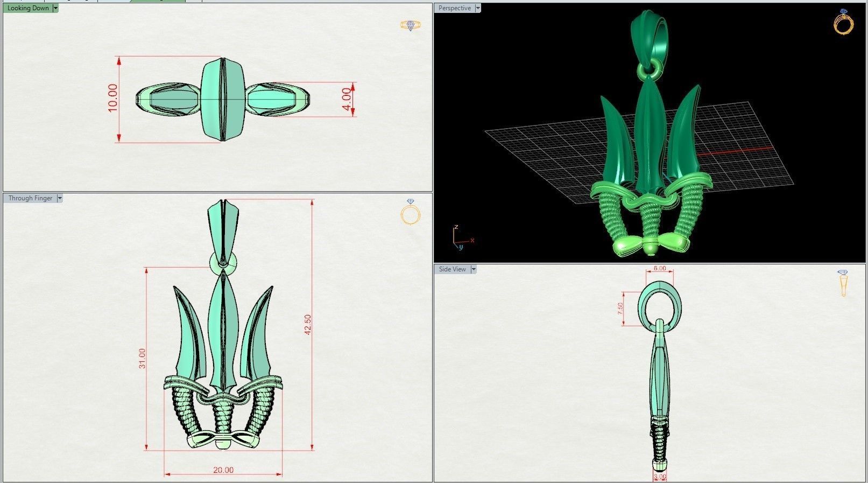Click the front-view ring icon in Through Finger viewport
Image resolution: width=868 pixels, height=483 pixels.
[411, 212]
